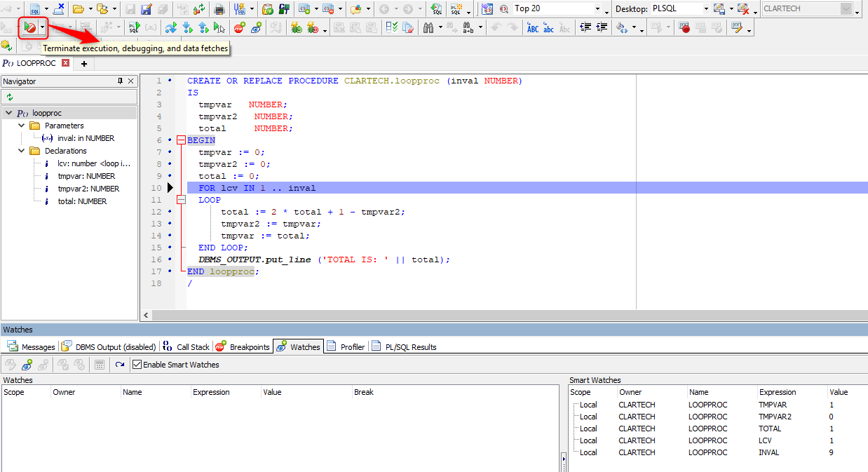Image resolution: width=868 pixels, height=472 pixels.
Task: Click breakpoint gutter dot at line 12
Action: tap(170, 212)
